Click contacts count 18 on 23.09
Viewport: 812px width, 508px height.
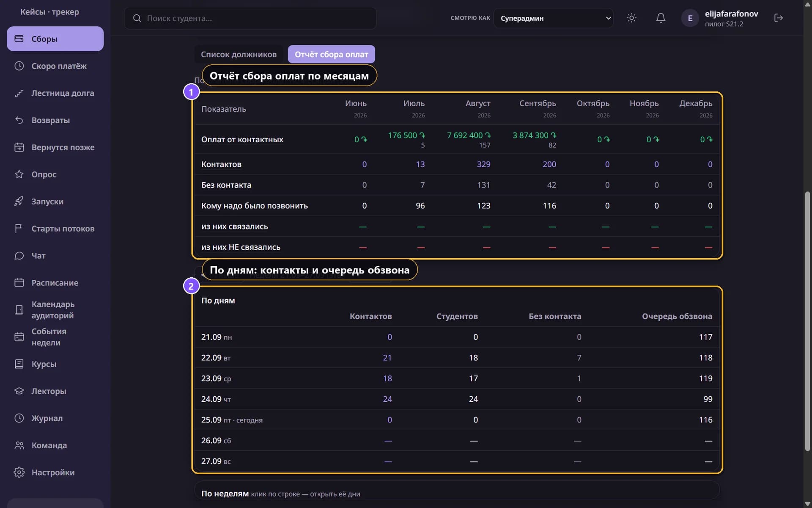point(387,378)
